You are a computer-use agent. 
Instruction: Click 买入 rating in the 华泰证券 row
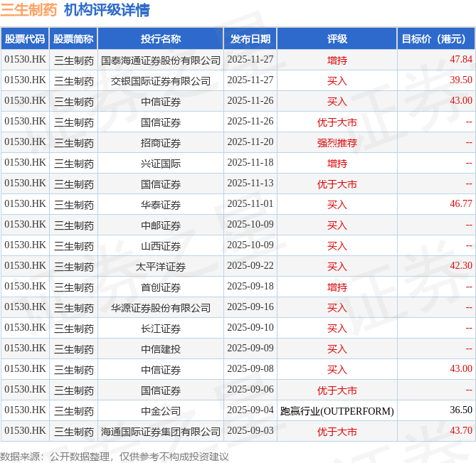coord(337,205)
